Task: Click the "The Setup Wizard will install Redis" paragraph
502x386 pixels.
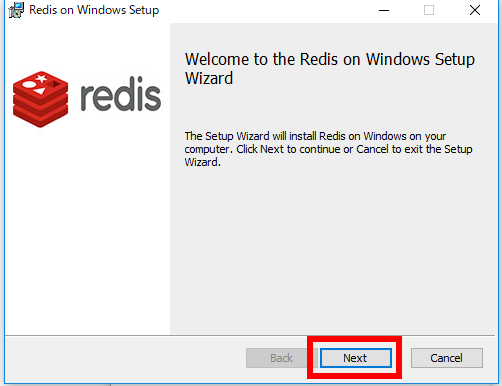Action: tap(328, 149)
